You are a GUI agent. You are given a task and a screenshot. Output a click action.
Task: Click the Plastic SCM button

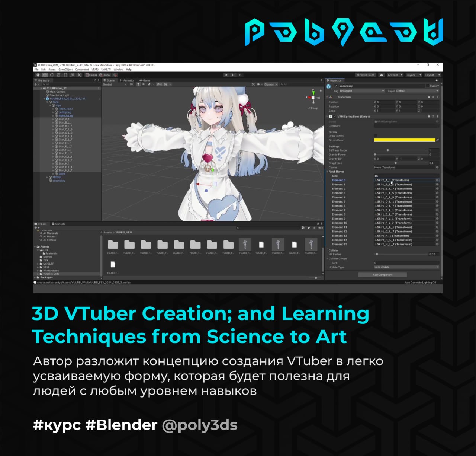366,75
